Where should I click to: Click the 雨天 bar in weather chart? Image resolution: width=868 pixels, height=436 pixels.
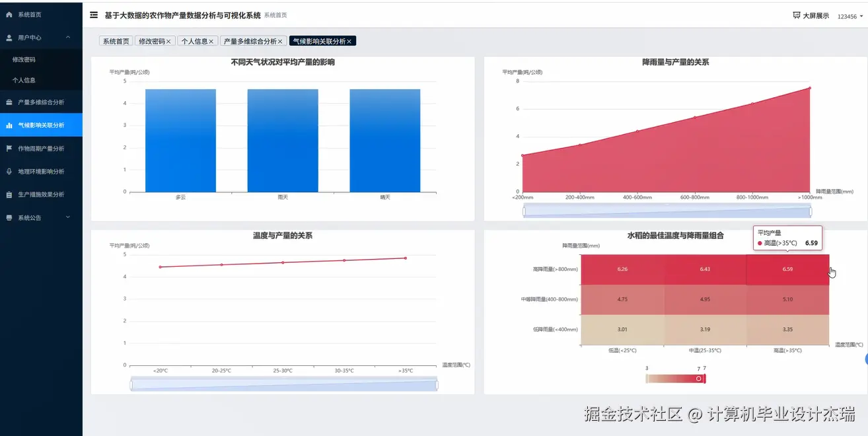(x=283, y=141)
